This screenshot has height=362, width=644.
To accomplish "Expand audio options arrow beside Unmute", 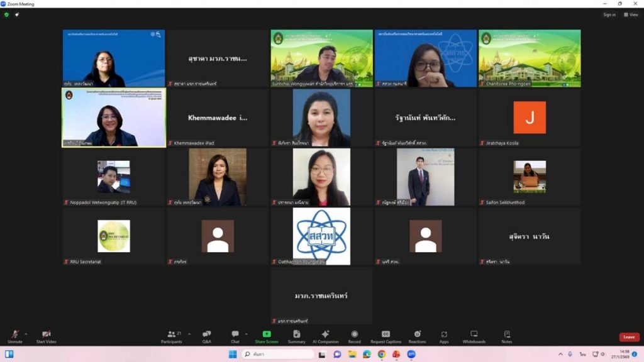I will coord(26,334).
